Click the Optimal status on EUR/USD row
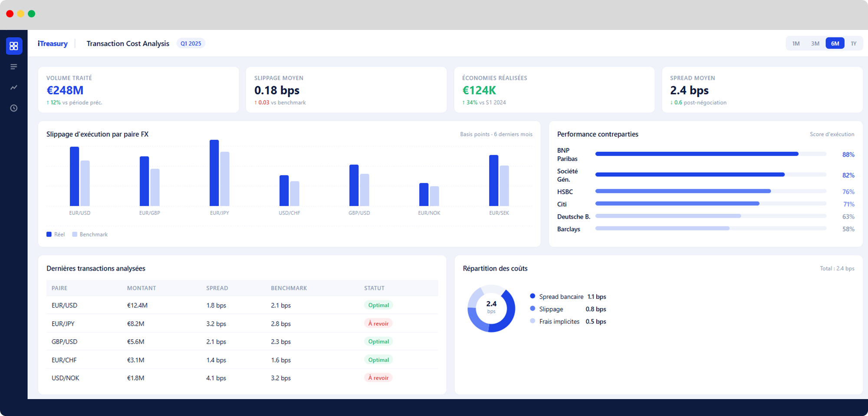Image resolution: width=868 pixels, height=416 pixels. [378, 305]
